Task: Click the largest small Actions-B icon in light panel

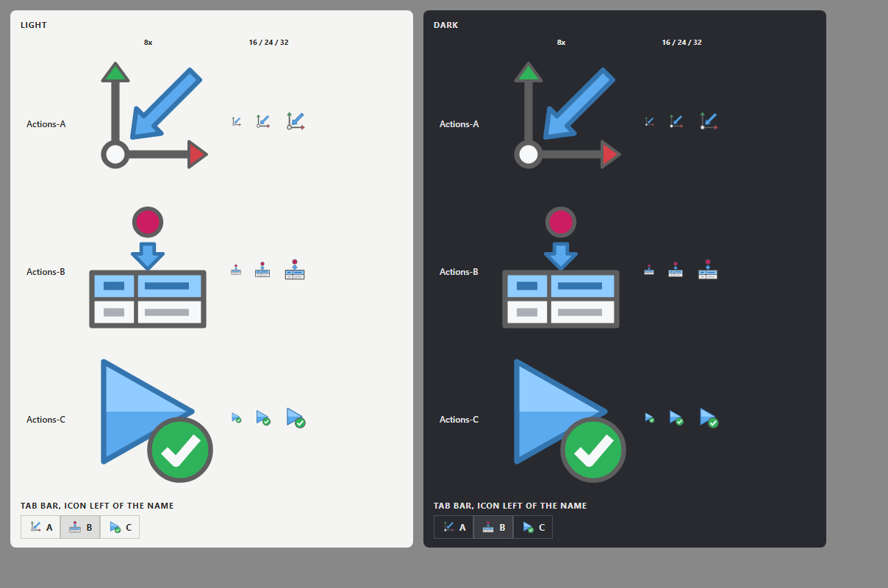Action: click(x=295, y=269)
